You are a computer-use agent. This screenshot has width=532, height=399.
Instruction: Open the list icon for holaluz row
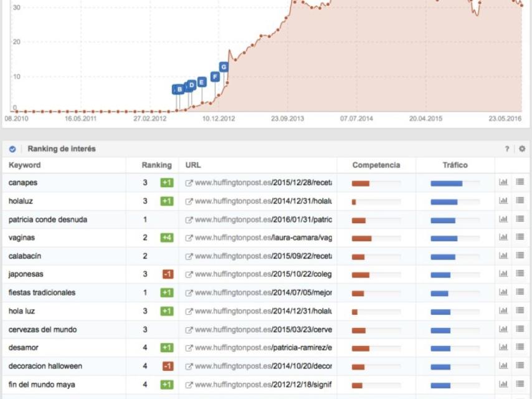(520, 201)
